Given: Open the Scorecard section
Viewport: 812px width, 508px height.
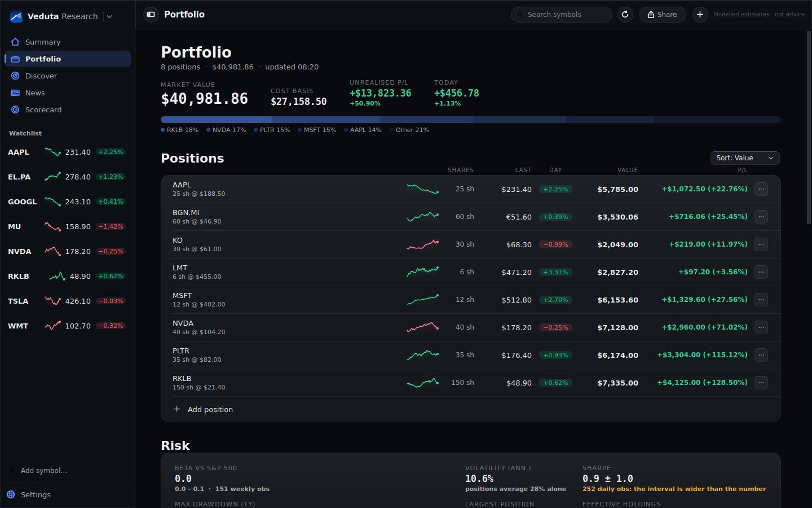Looking at the screenshot, I should pos(68,110).
